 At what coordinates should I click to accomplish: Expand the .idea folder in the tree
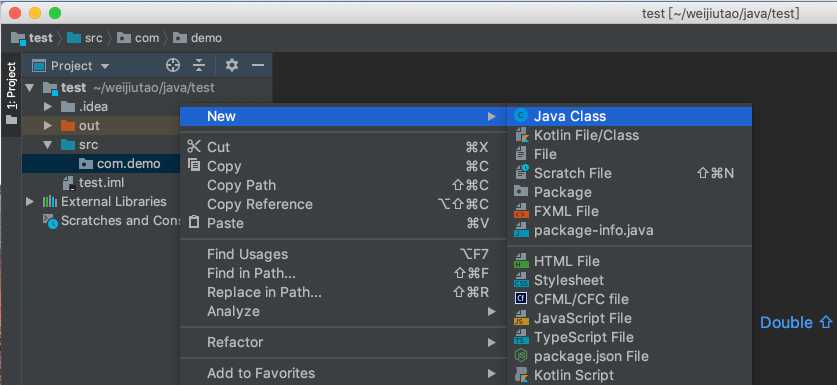click(x=48, y=107)
